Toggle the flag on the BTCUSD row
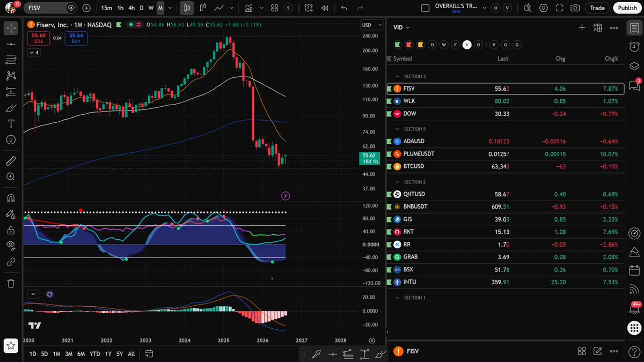This screenshot has width=644, height=362. 389,166
